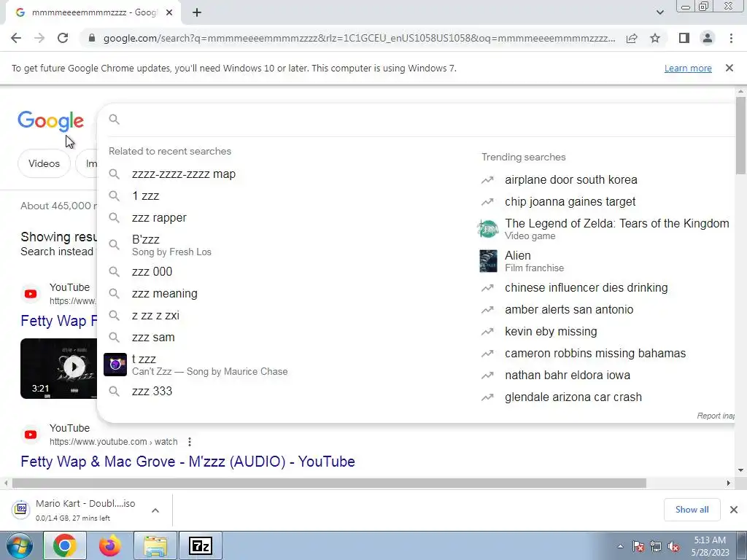
Task: Open the Windows Start menu
Action: (x=19, y=545)
